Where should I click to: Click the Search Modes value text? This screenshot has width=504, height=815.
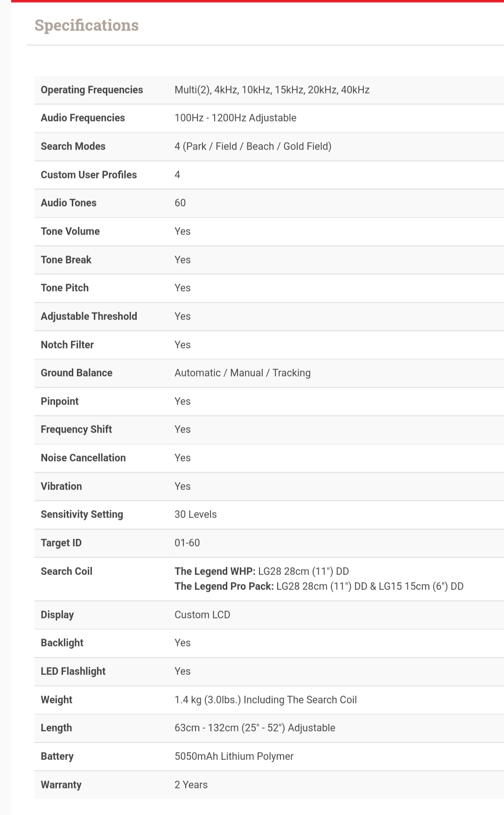click(252, 146)
